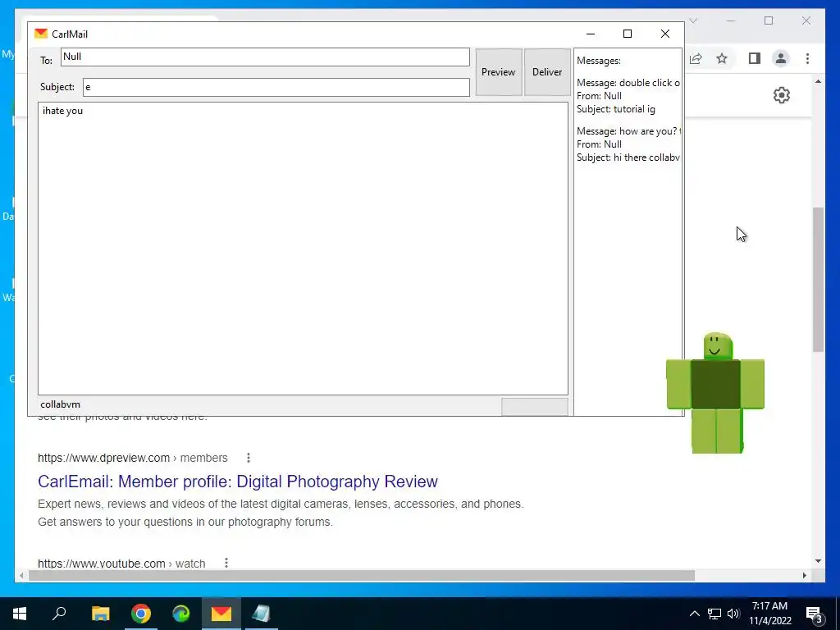Viewport: 840px width, 630px height.
Task: Click the youtube.com watch URL text
Action: 121,563
